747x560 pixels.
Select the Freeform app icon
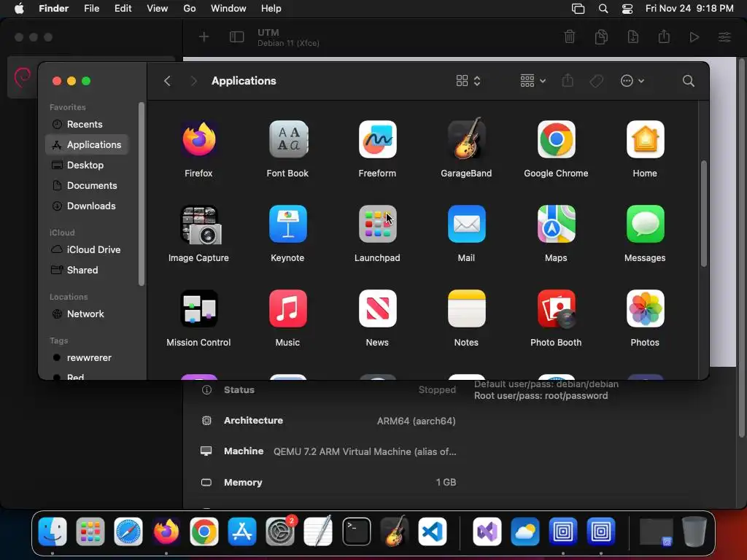pos(377,139)
